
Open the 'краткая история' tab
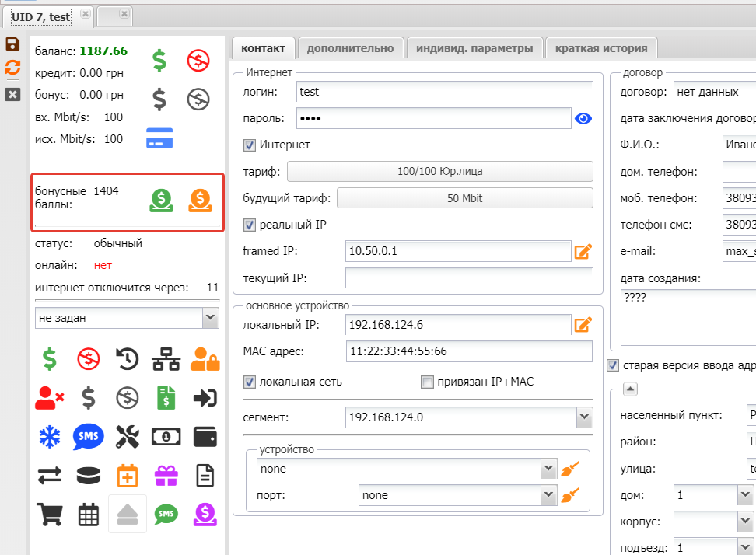click(x=601, y=48)
